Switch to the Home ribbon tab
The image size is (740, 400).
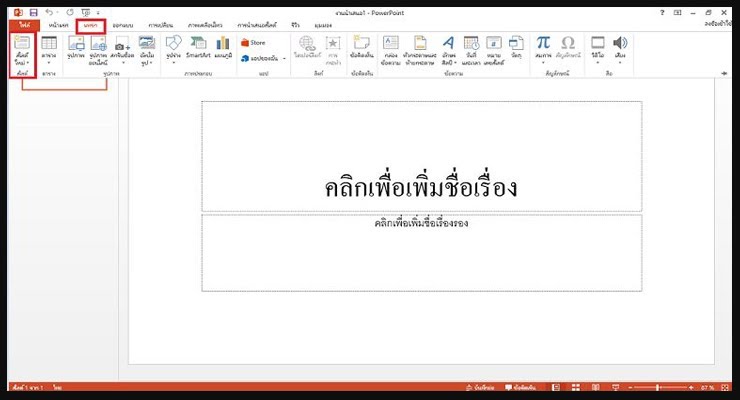tap(58, 24)
